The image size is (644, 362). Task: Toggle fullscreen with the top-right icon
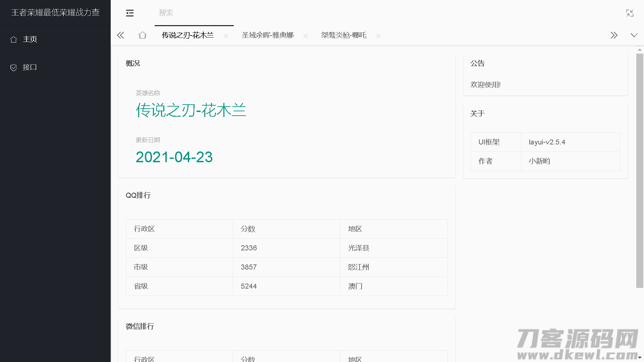click(630, 13)
